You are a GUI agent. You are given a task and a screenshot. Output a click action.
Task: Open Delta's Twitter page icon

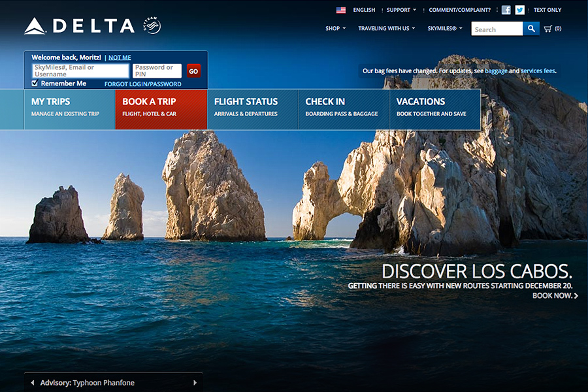(x=520, y=10)
